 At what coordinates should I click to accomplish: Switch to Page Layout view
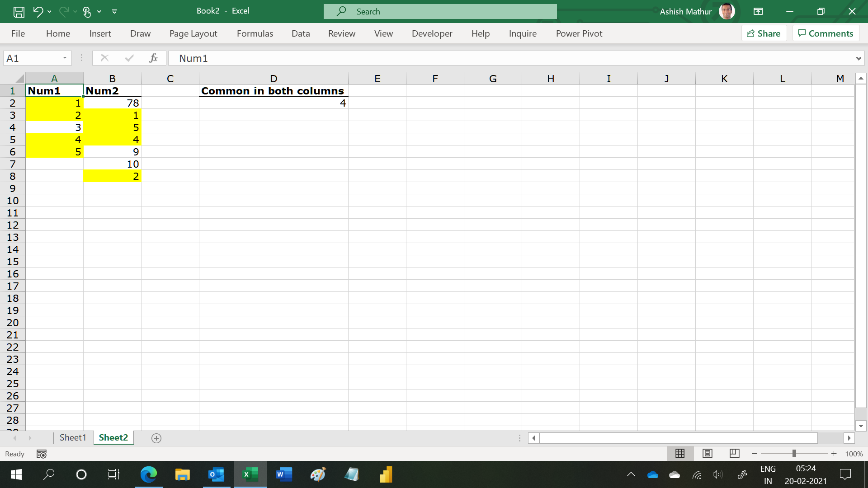tap(708, 453)
